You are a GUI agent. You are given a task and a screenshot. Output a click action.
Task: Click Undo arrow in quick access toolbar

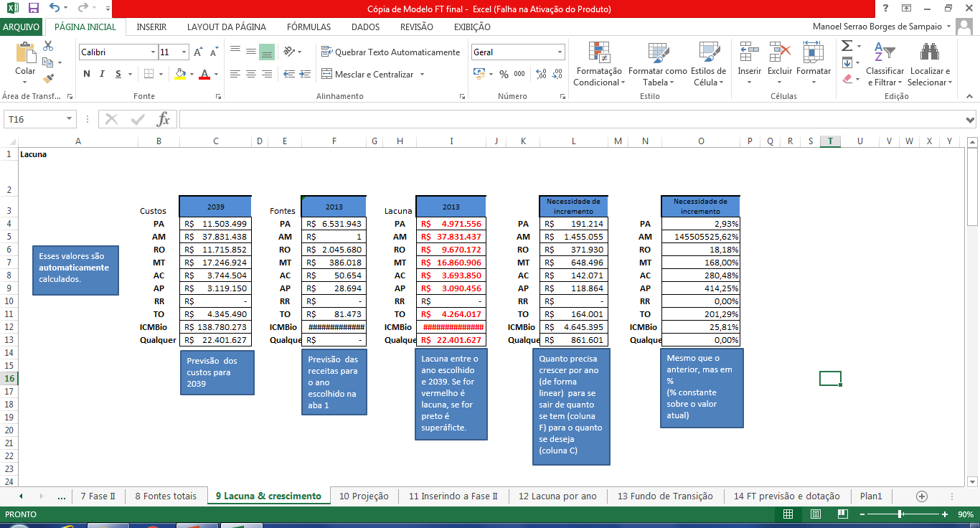(x=55, y=9)
